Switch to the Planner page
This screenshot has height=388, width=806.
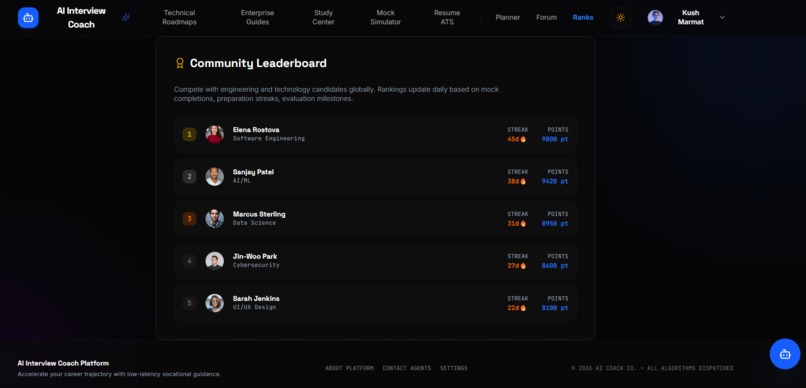coord(508,17)
